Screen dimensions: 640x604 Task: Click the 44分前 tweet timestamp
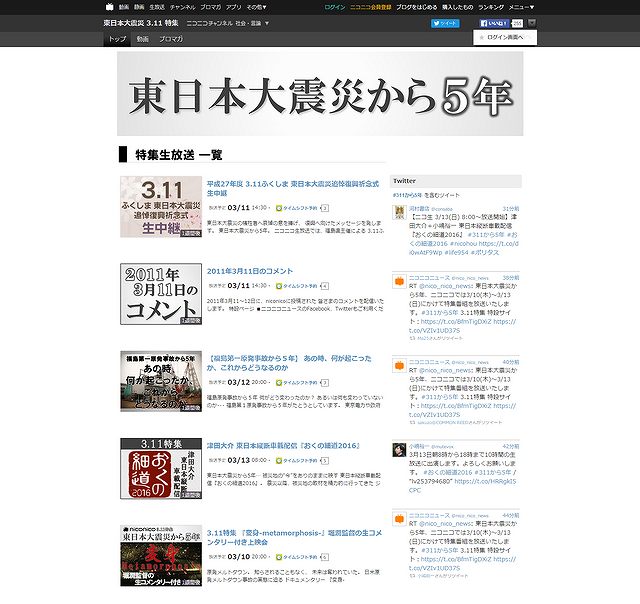tap(511, 515)
